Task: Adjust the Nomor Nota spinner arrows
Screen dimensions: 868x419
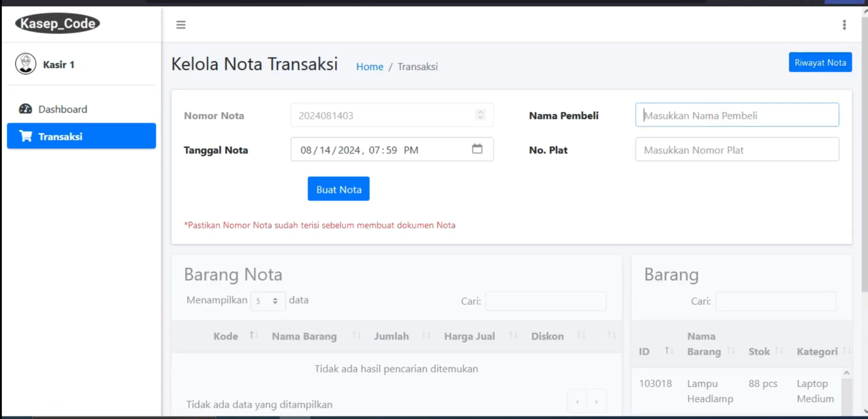Action: click(x=480, y=115)
